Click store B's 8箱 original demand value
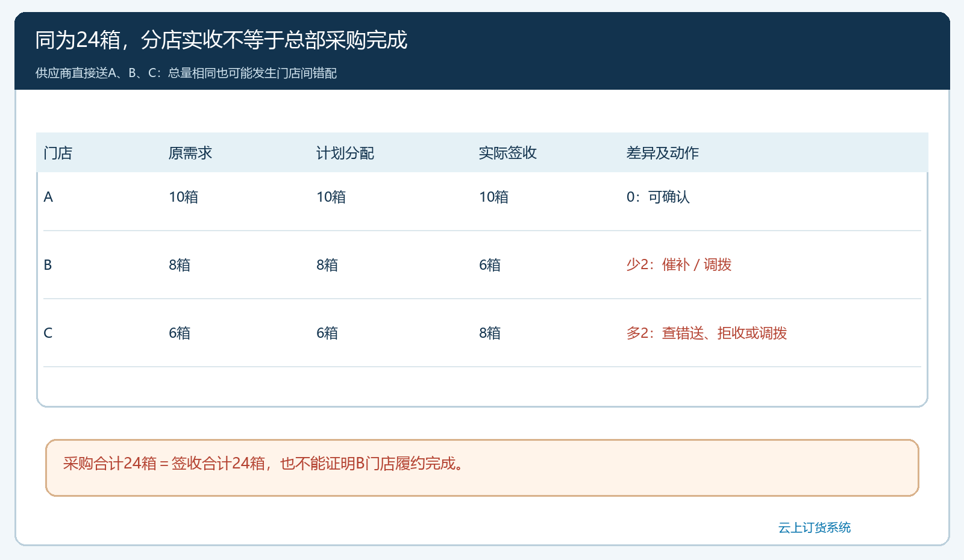 (180, 265)
